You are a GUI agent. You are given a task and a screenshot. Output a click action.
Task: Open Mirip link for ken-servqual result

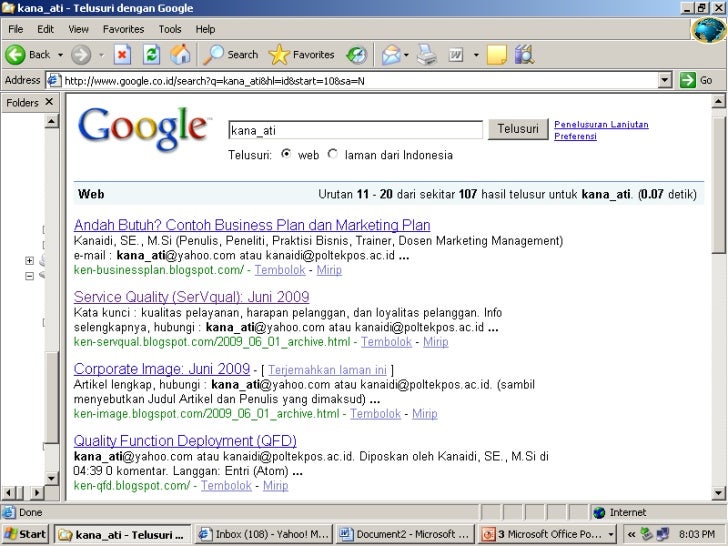coord(436,342)
